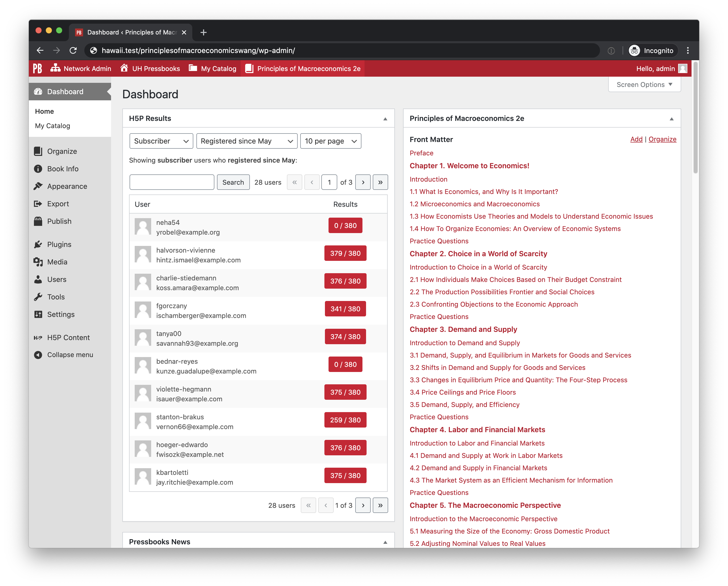This screenshot has height=586, width=728.
Task: Click kbartoletti's user avatar thumbnail
Action: 143,476
